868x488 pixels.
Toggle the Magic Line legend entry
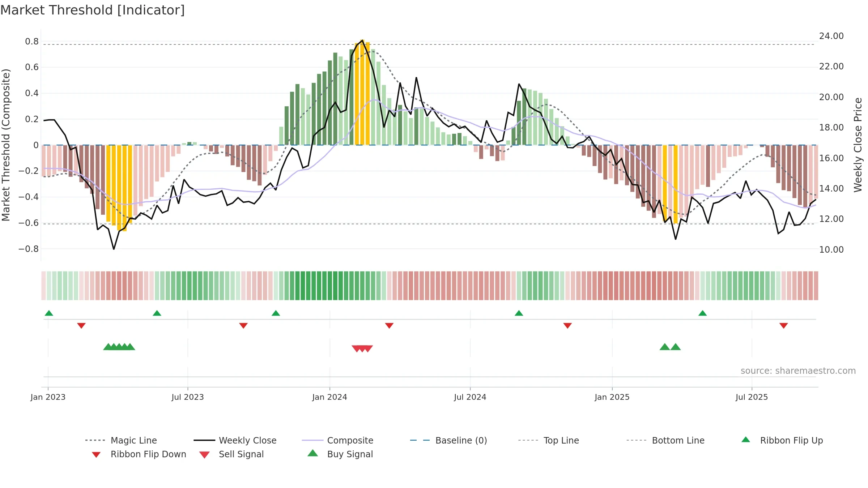[x=121, y=440]
